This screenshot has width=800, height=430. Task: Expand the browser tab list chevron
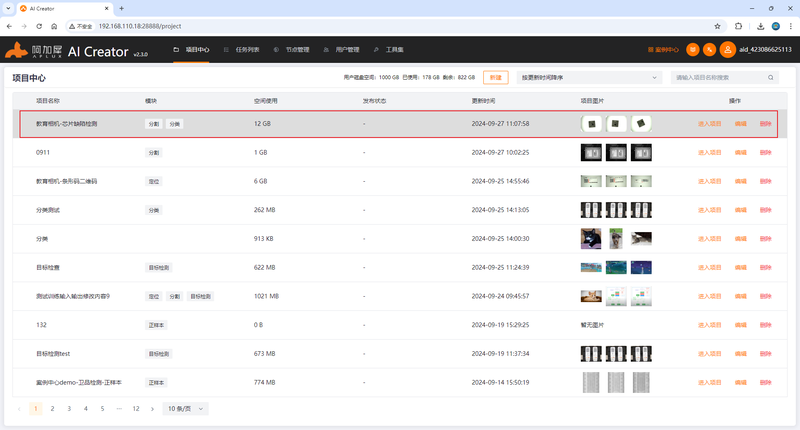(x=8, y=8)
